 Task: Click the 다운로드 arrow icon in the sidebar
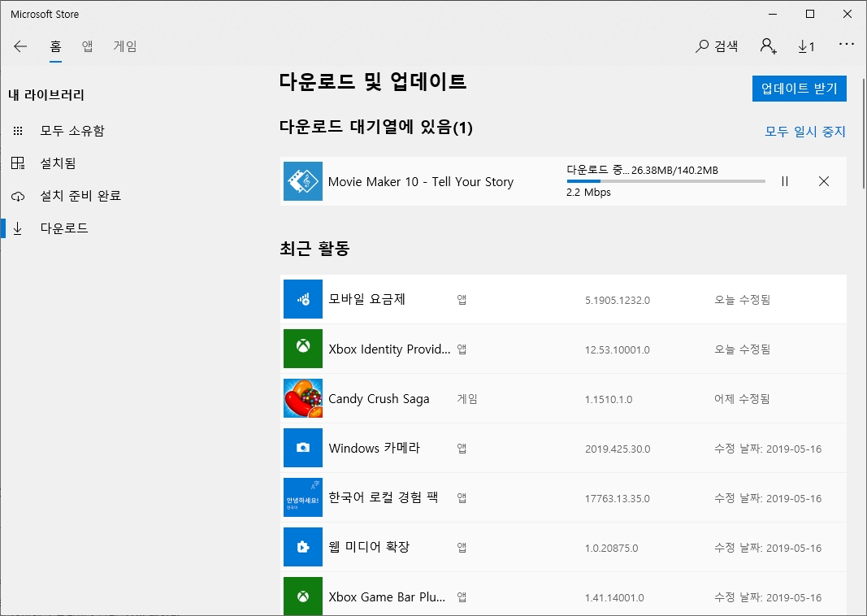coord(18,228)
